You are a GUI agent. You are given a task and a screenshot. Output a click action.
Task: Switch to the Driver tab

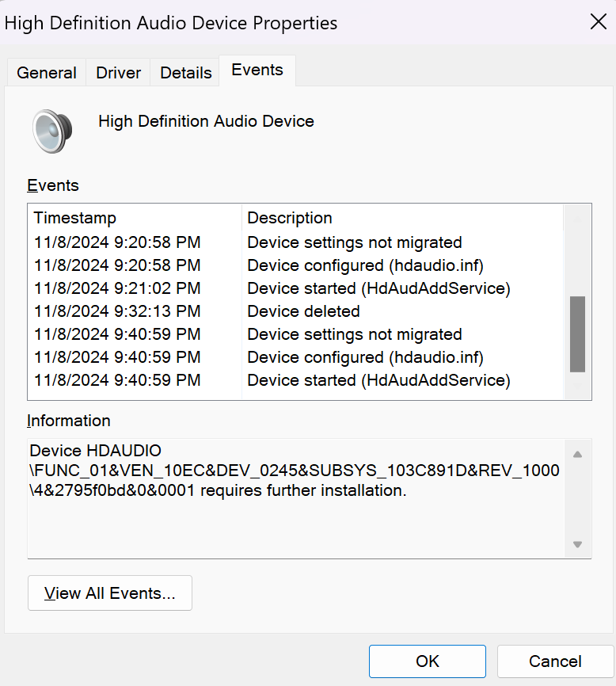point(117,72)
